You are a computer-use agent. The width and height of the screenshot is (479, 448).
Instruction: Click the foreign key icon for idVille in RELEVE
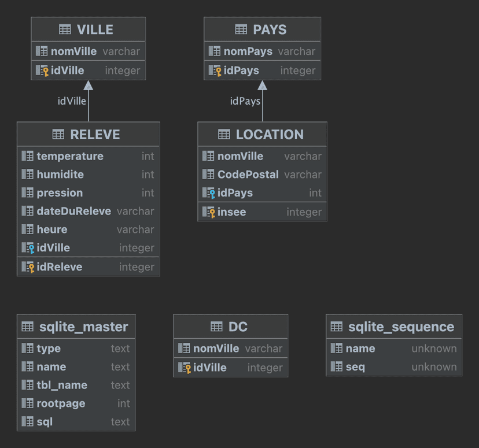pos(28,248)
